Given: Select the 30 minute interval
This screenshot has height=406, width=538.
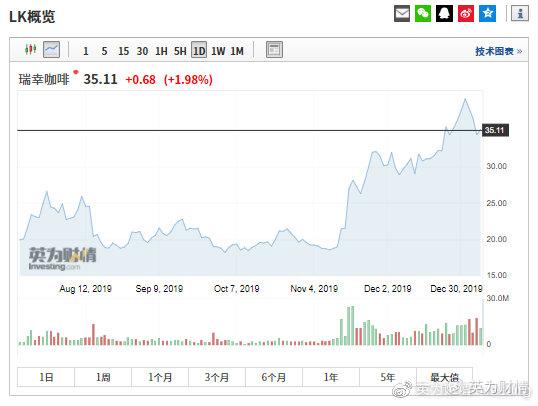Looking at the screenshot, I should [x=142, y=51].
